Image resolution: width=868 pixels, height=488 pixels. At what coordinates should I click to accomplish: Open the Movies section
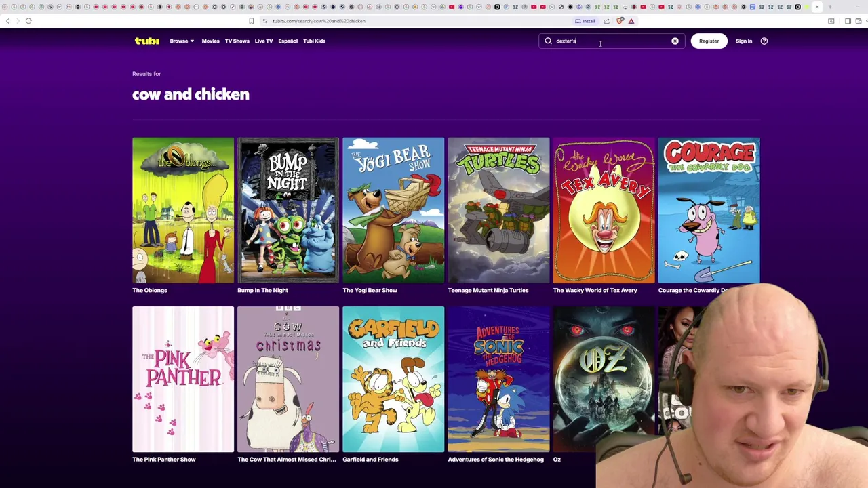[x=210, y=41]
